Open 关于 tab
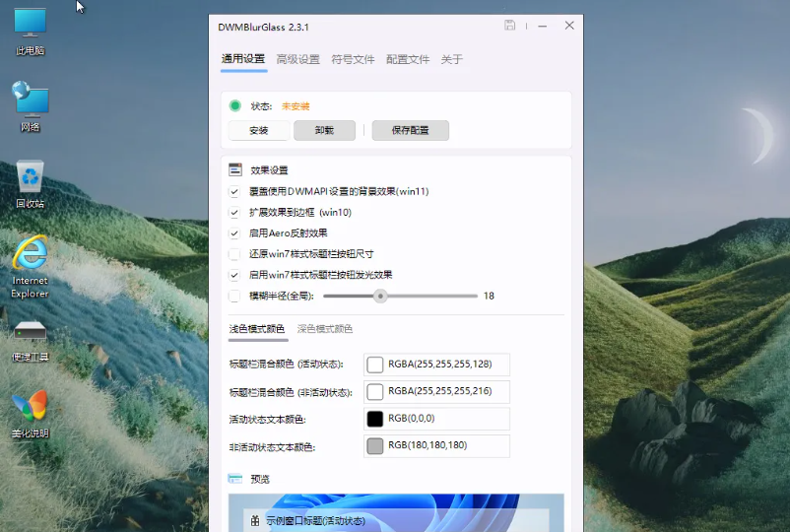790x532 pixels. (x=452, y=59)
